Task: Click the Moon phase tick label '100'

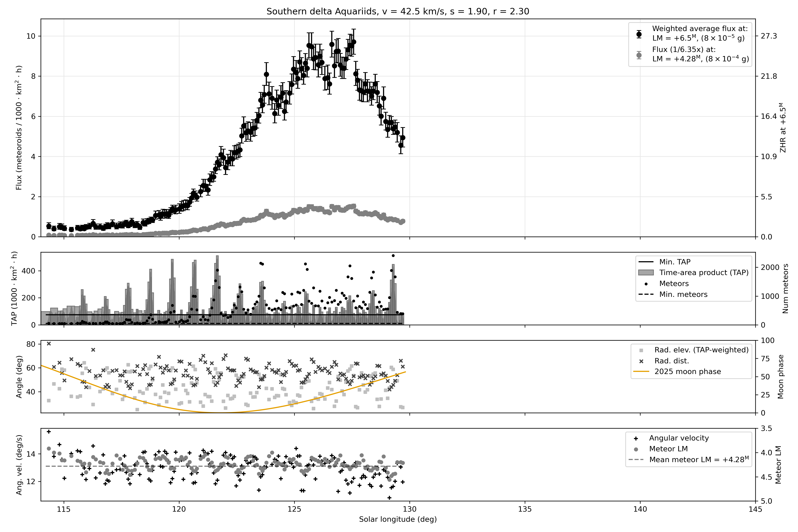Action: (767, 341)
